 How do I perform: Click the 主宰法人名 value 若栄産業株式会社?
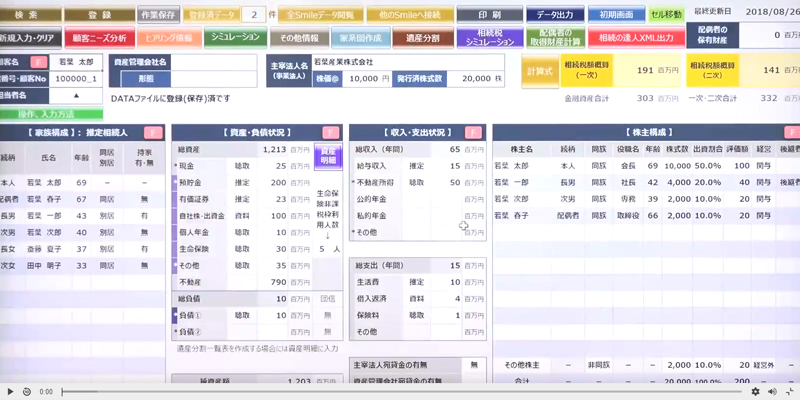(343, 62)
